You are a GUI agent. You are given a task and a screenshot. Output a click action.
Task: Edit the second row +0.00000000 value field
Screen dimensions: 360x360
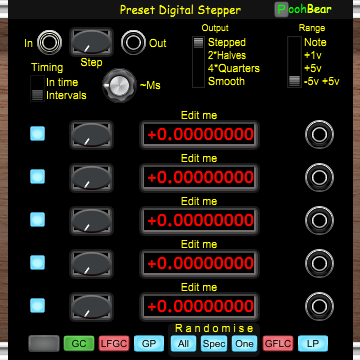pyautogui.click(x=199, y=177)
